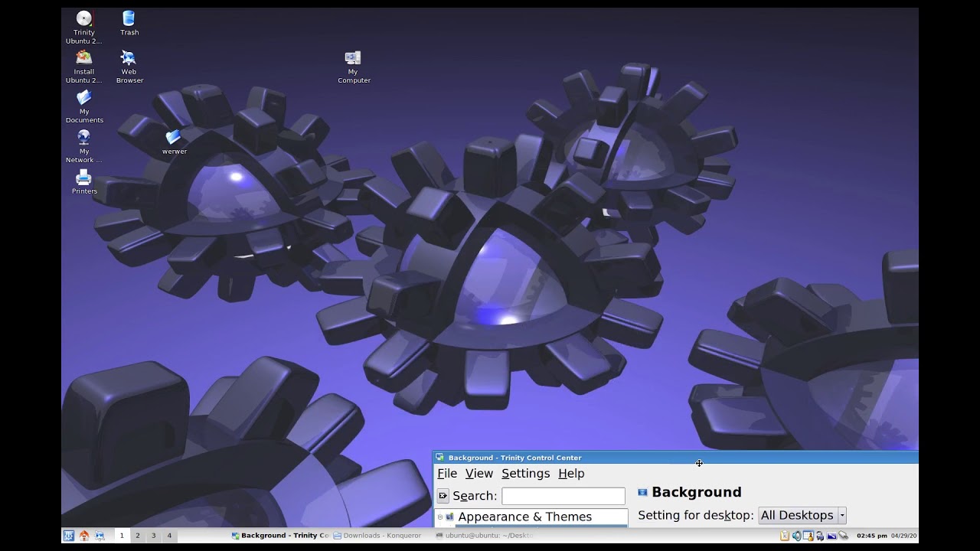Open the All Desktops dropdown
Screen dimensions: 980x551
tap(802, 515)
